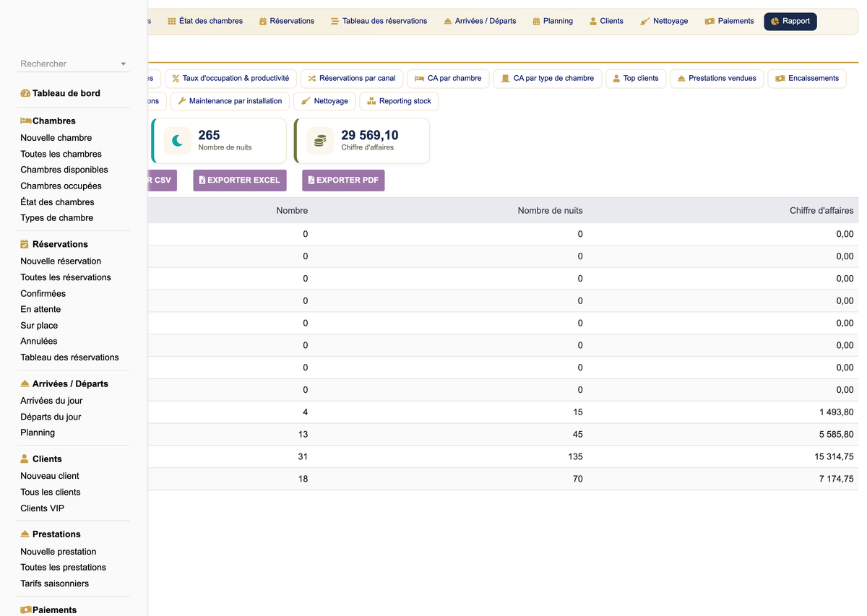Open Arrivées du jour
This screenshot has width=867, height=616.
51,401
